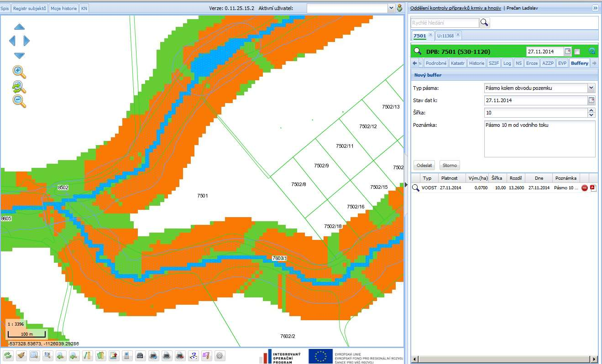
Task: Zoom in with the plus magnifier
Action: click(19, 72)
